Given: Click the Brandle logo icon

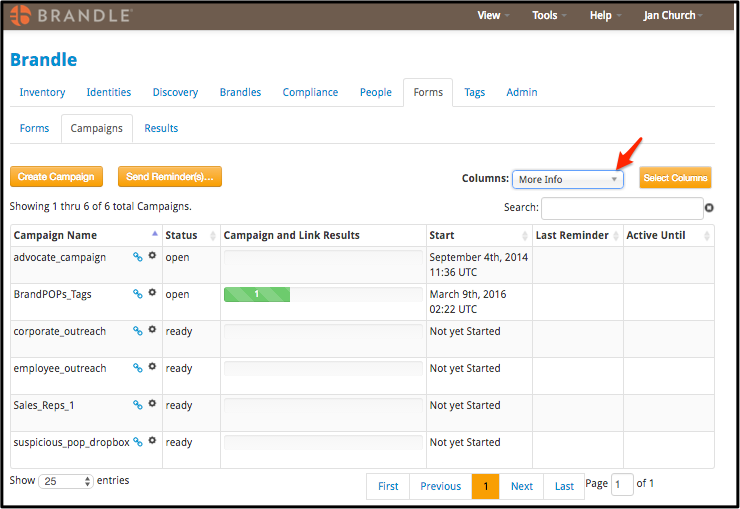Looking at the screenshot, I should coord(21,16).
